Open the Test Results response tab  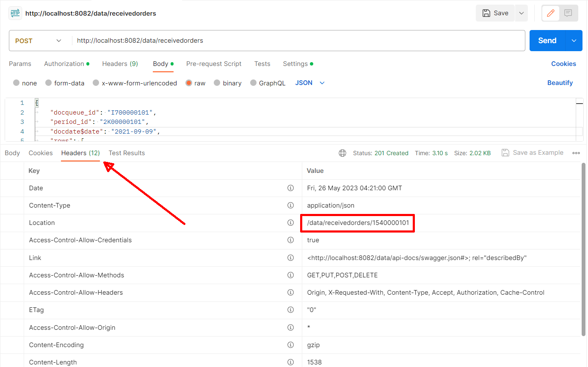point(127,153)
